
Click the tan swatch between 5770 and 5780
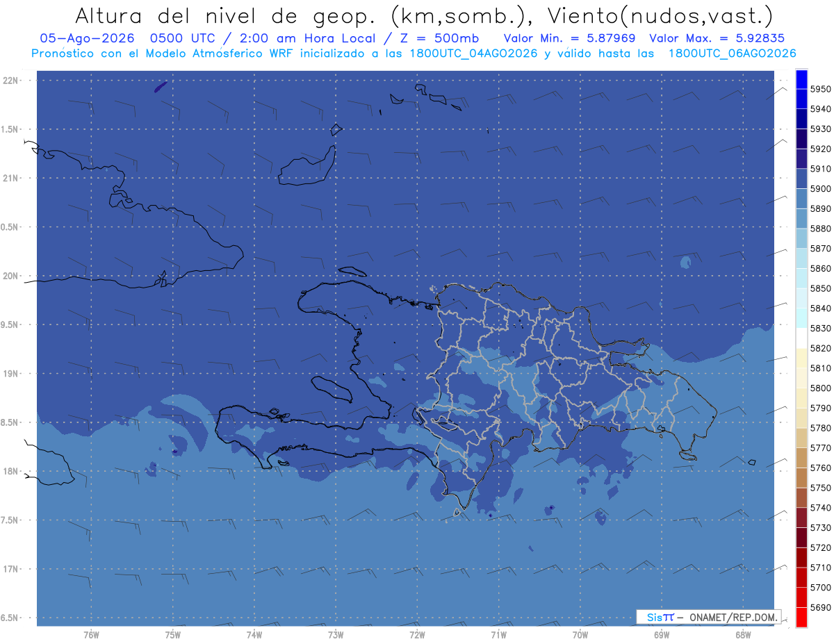(801, 438)
